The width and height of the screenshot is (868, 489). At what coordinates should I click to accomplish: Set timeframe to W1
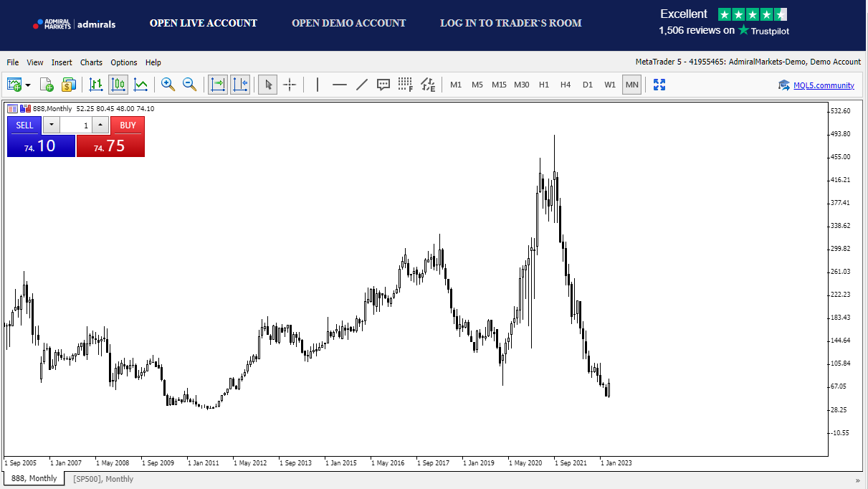tap(610, 85)
